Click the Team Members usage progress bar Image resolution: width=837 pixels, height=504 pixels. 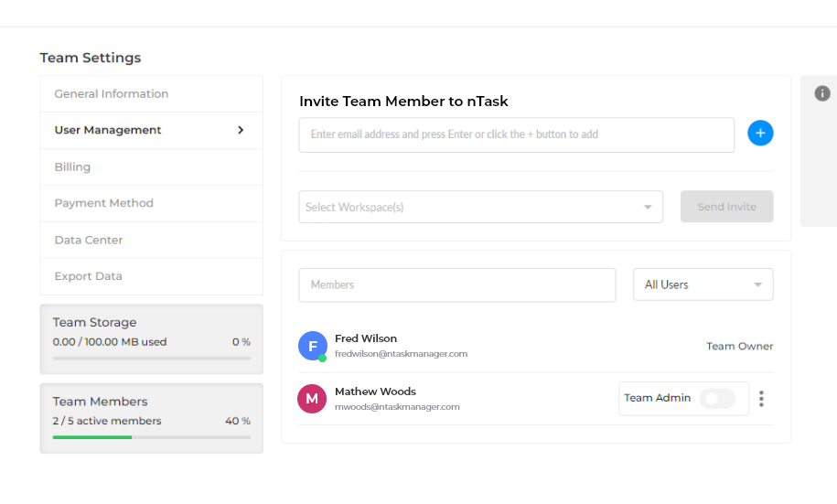pyautogui.click(x=151, y=437)
